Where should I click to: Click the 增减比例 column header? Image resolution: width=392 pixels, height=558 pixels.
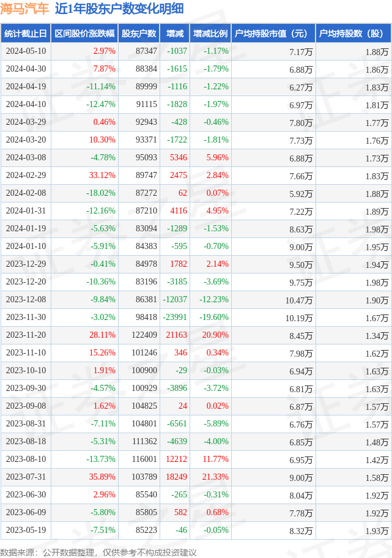[210, 34]
